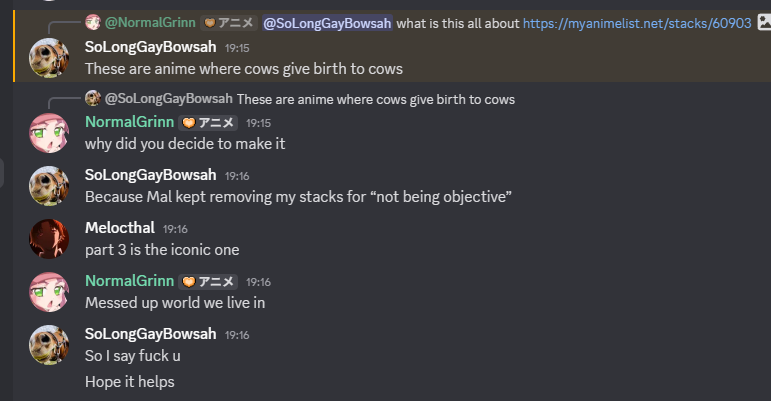Click the @SoLongGayBowsah mention in the top reply
Viewport: 771px width, 401px height.
(x=327, y=22)
